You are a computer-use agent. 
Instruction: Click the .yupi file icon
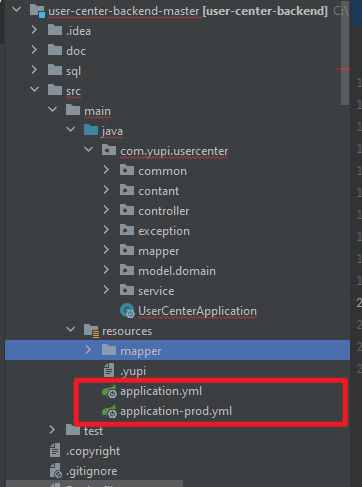(109, 370)
